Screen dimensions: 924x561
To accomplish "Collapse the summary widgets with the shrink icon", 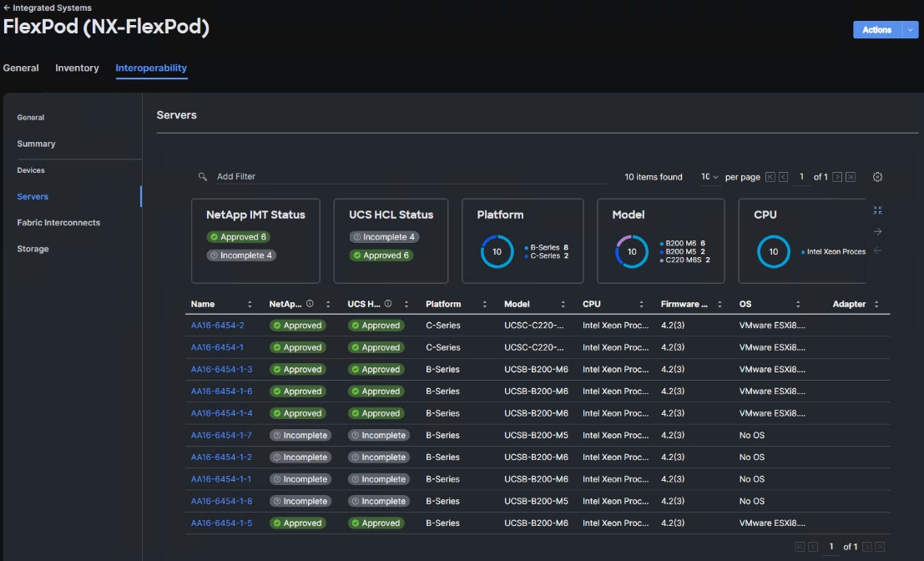I will click(877, 210).
